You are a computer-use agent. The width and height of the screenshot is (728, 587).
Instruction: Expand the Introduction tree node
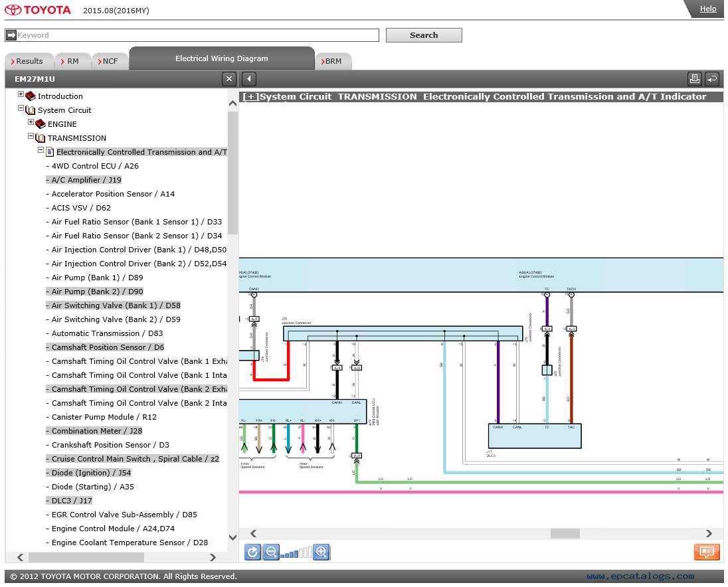(x=21, y=94)
